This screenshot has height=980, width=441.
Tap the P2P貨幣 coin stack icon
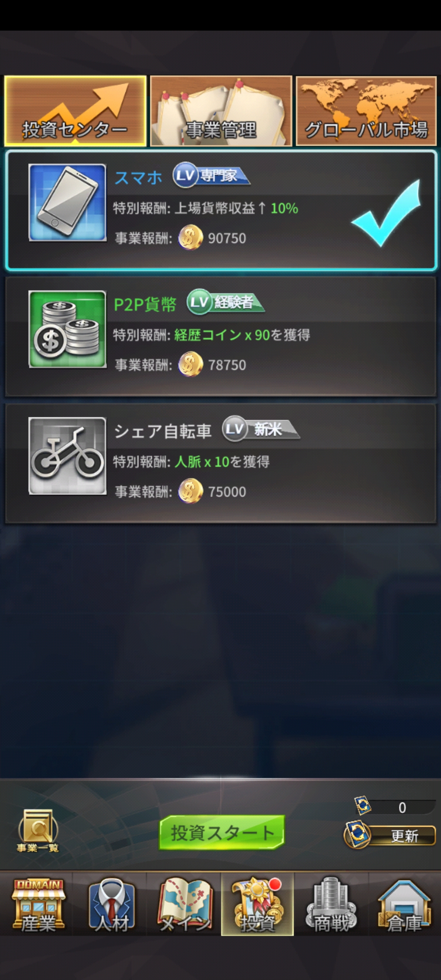click(67, 329)
